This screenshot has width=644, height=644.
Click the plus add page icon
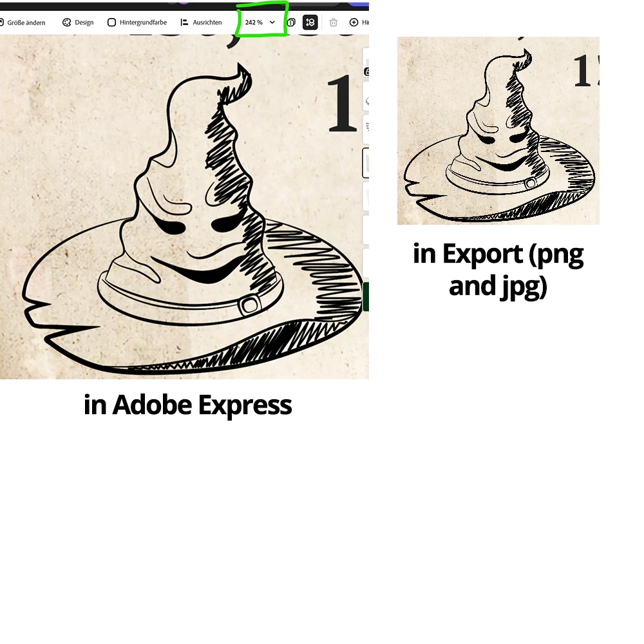[354, 23]
